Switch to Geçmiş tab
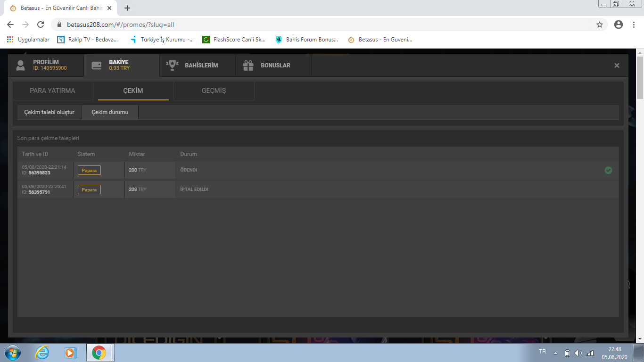 pos(214,90)
